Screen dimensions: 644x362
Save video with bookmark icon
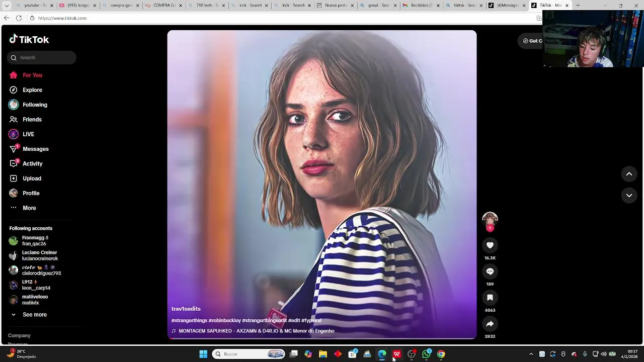[x=490, y=298]
